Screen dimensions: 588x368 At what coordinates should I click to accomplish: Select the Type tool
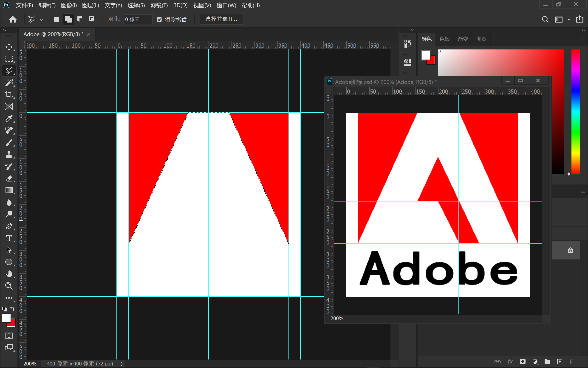coord(9,238)
